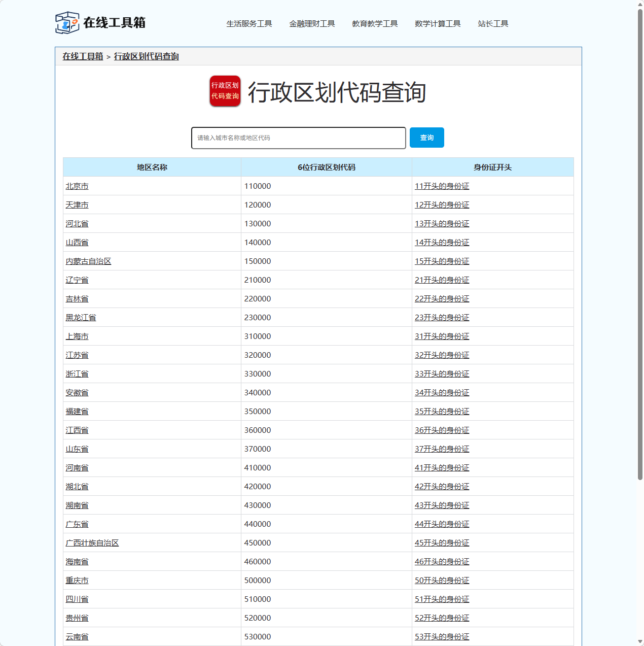This screenshot has height=646, width=644.
Task: Open the 生活服务工具 menu
Action: [x=249, y=23]
